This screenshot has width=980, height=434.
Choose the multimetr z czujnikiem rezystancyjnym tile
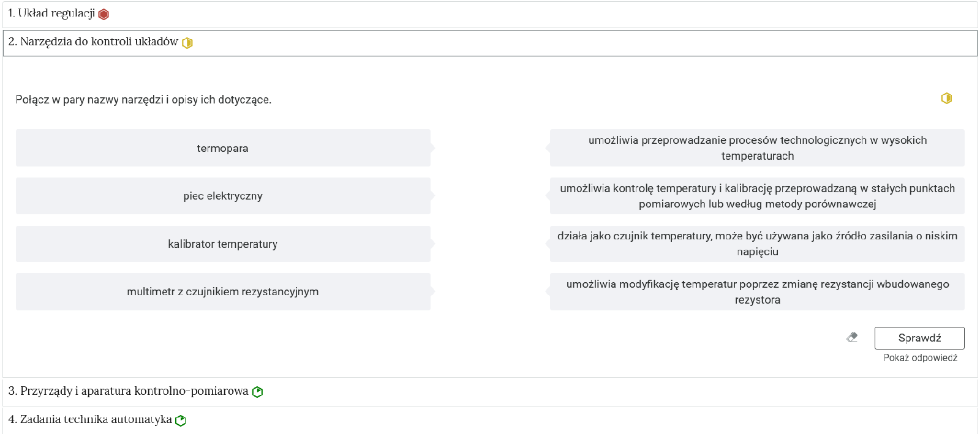click(223, 292)
